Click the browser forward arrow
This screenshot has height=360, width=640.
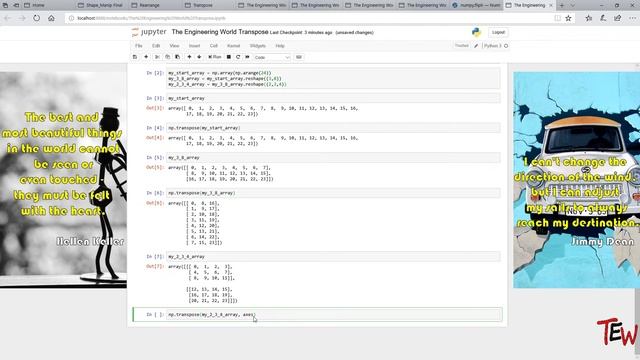(x=22, y=18)
